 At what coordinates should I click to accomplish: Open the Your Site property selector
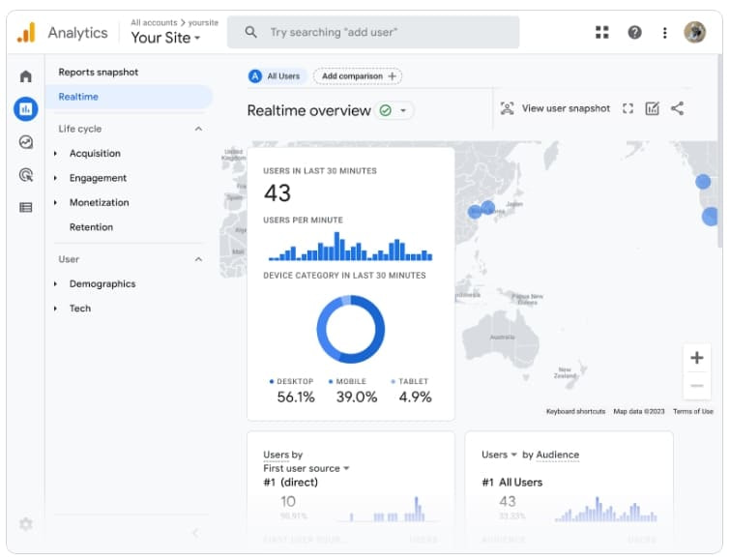[x=165, y=38]
